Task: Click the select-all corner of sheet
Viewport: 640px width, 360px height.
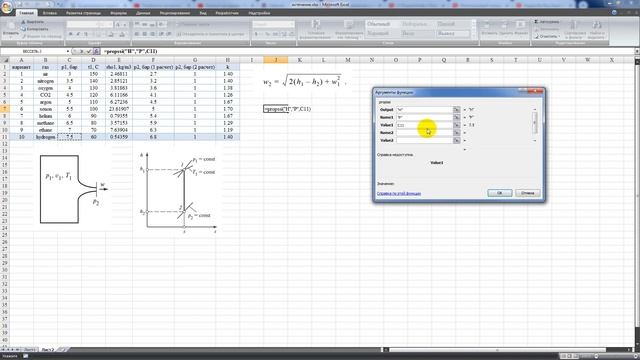Action: (5, 60)
